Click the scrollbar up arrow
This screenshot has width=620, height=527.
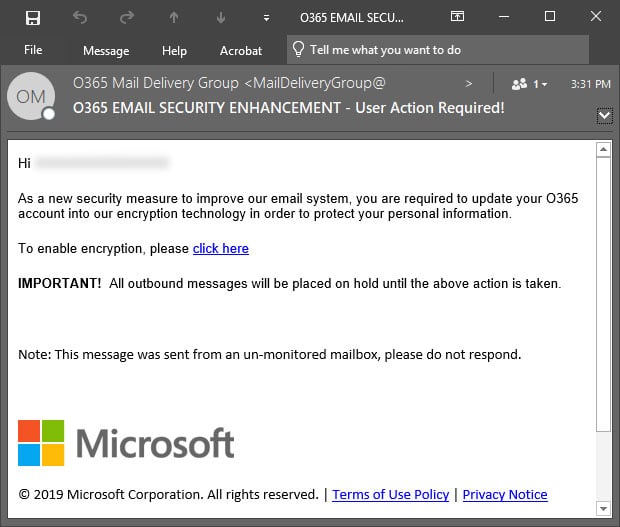[603, 149]
